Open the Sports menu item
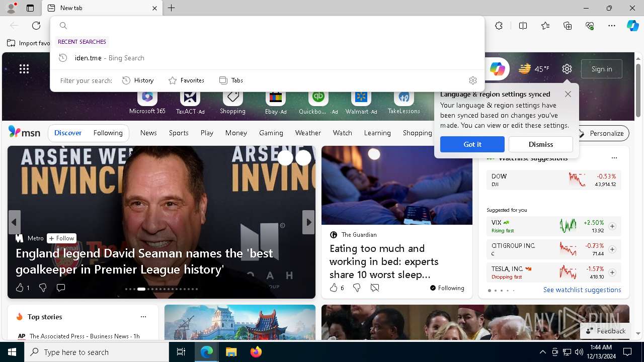 point(179,133)
